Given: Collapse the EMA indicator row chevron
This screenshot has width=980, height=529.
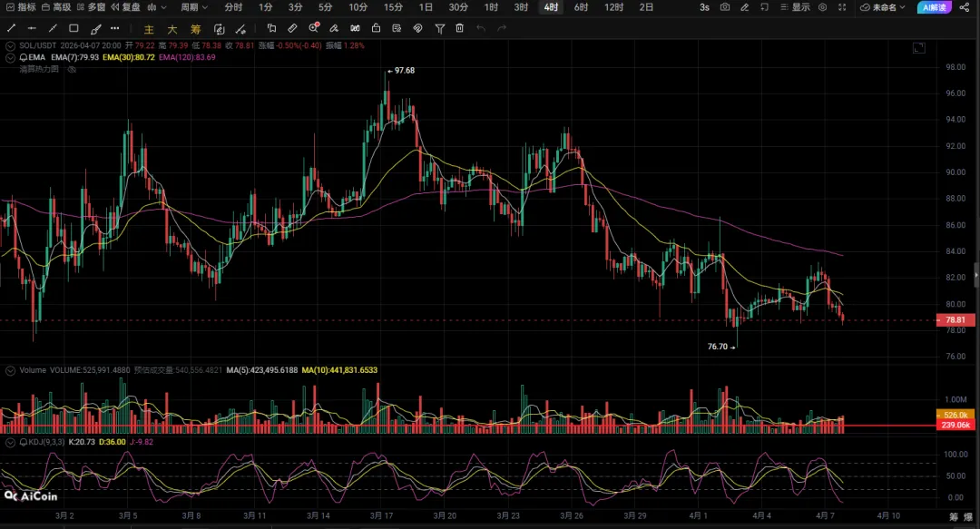Looking at the screenshot, I should 10,57.
